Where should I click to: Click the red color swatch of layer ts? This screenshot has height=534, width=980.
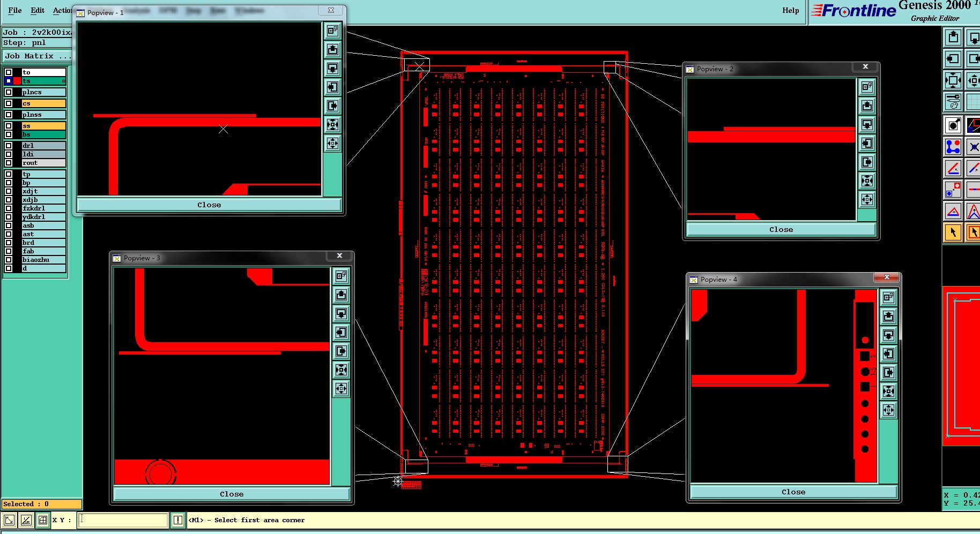pyautogui.click(x=17, y=81)
